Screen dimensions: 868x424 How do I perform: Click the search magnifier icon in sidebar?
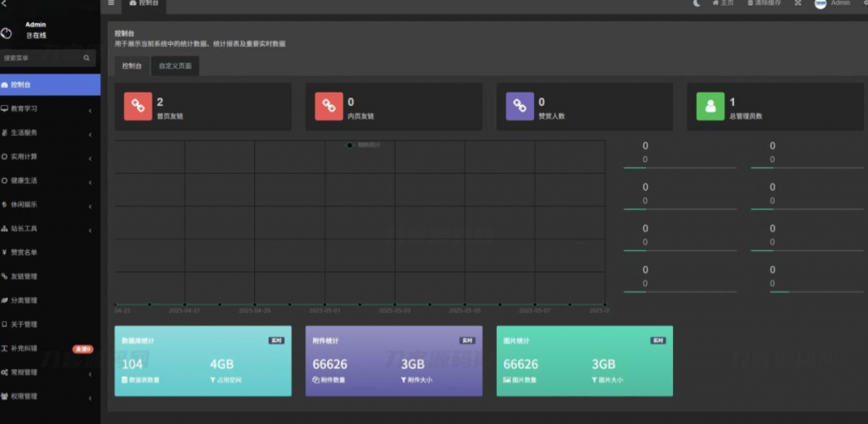coord(86,59)
